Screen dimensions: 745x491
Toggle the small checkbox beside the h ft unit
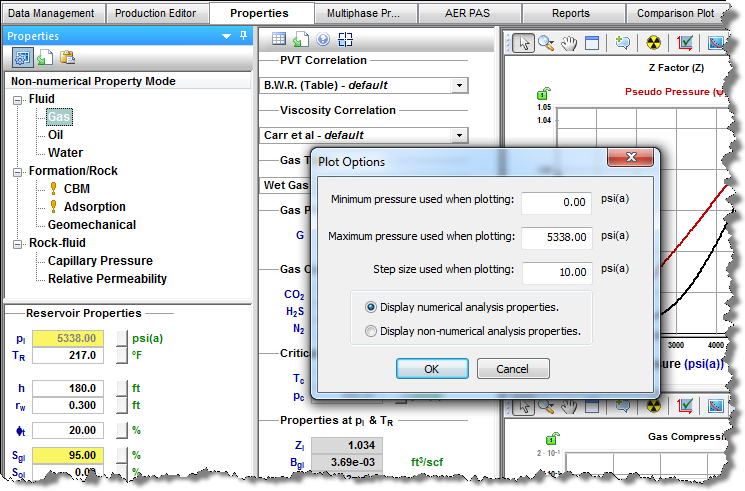(122, 388)
